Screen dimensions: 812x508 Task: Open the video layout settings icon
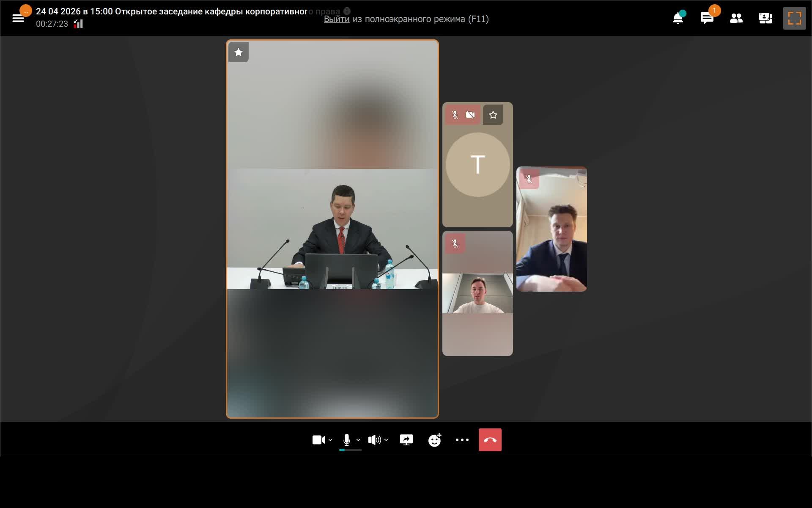[765, 18]
